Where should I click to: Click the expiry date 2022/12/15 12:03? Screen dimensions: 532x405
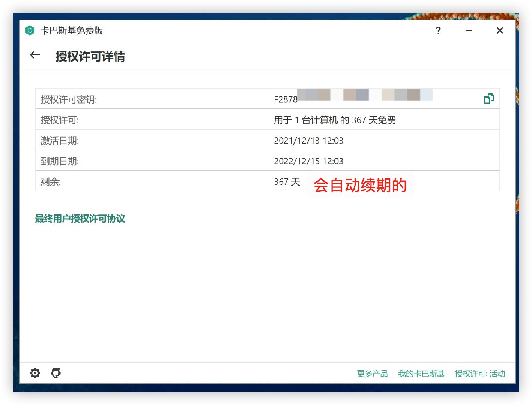click(309, 161)
